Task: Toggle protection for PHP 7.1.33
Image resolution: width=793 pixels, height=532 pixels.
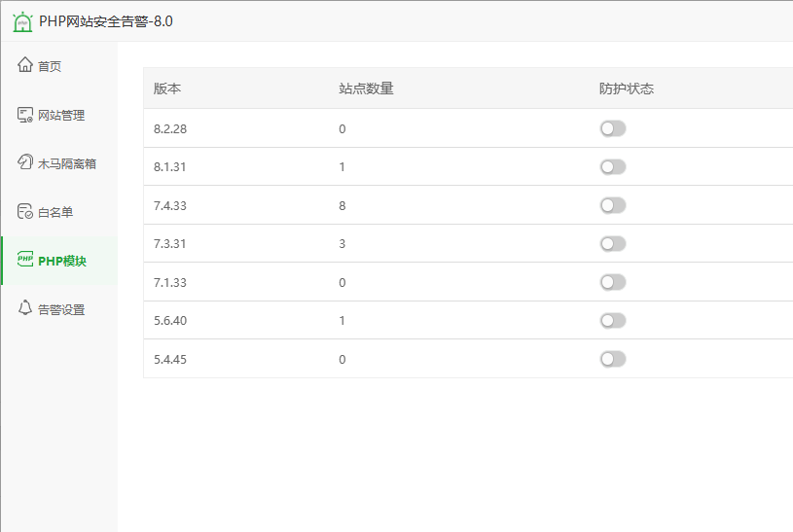Action: pos(612,282)
